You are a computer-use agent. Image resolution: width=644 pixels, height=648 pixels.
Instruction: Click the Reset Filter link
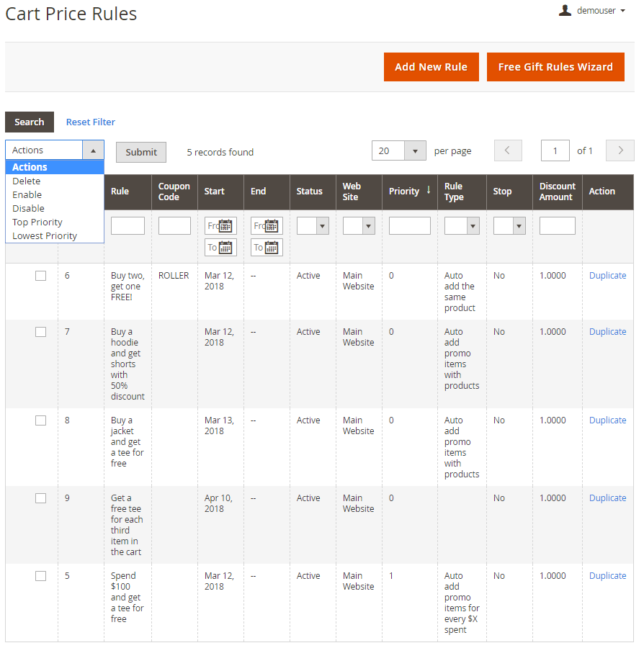click(x=90, y=122)
